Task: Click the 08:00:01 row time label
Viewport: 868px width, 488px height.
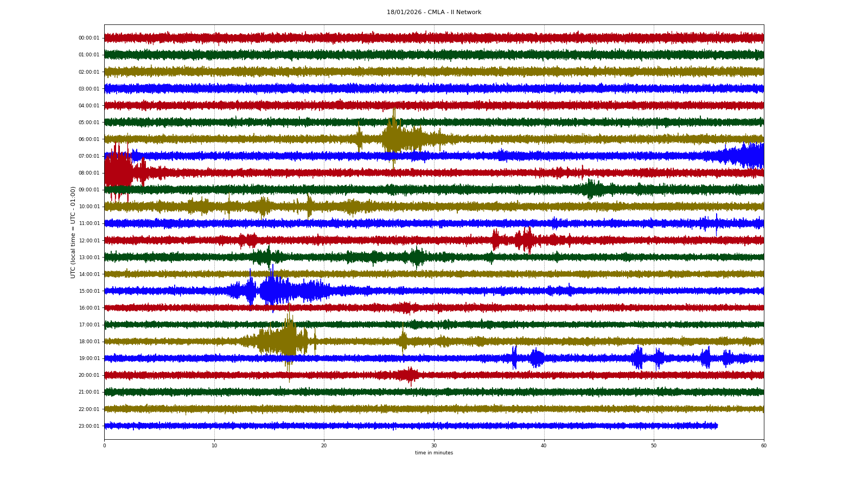Action: (89, 173)
